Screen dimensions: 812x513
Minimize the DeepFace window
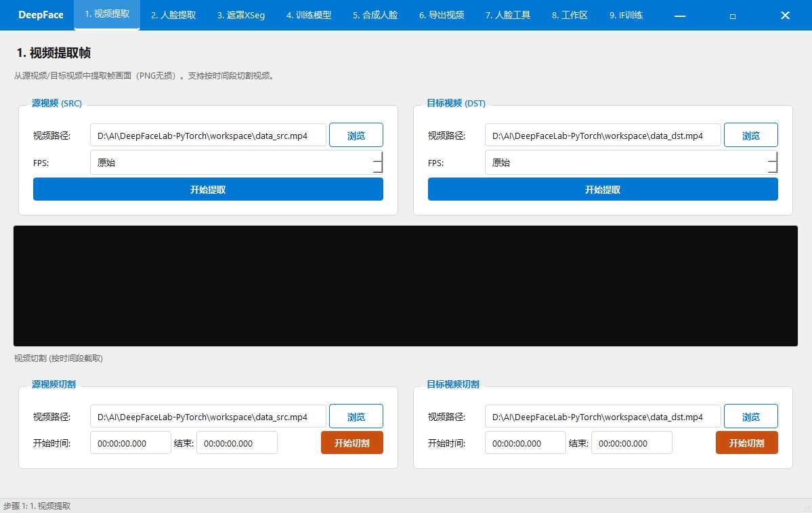point(680,16)
